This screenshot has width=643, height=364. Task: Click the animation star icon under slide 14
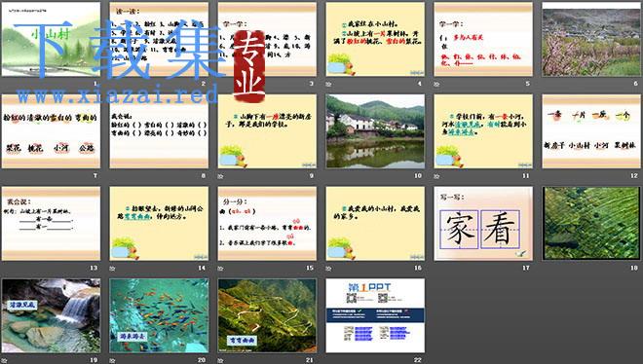pyautogui.click(x=112, y=269)
